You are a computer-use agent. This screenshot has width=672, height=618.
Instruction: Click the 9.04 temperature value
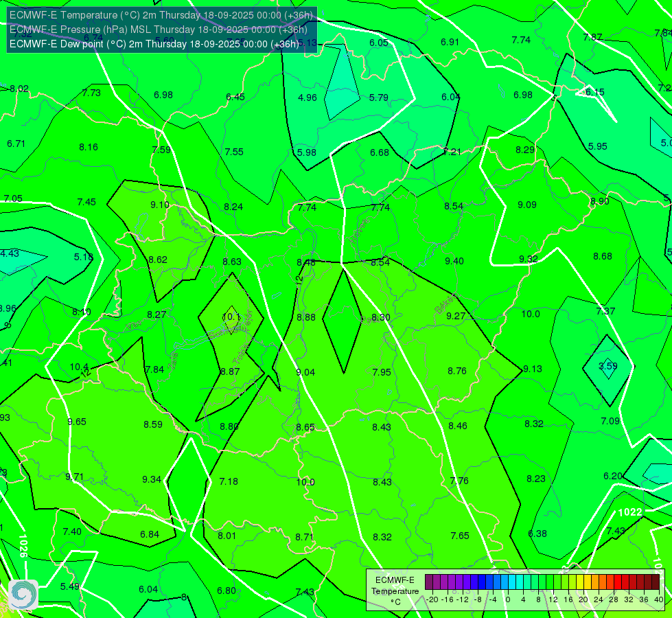point(305,372)
